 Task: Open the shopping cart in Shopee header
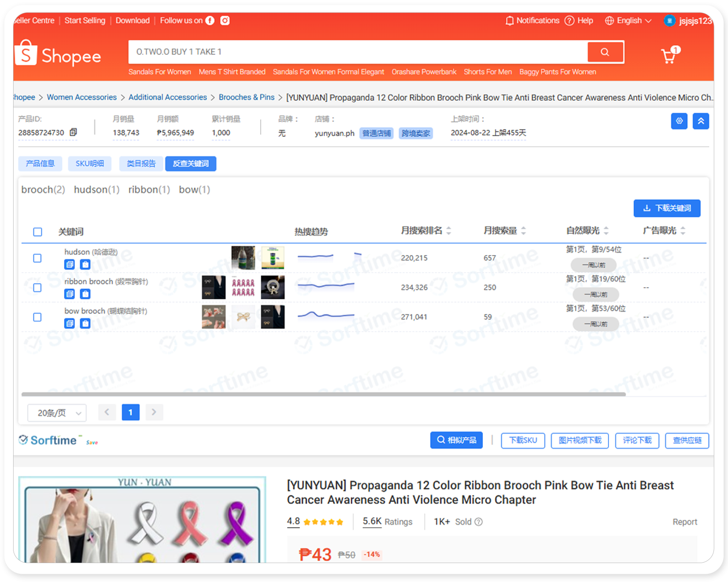(x=669, y=55)
